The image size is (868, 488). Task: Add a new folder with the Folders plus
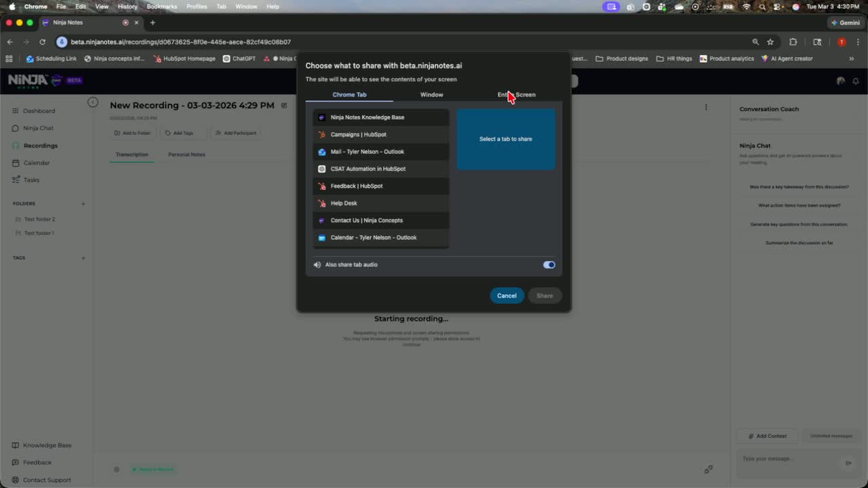tap(83, 203)
